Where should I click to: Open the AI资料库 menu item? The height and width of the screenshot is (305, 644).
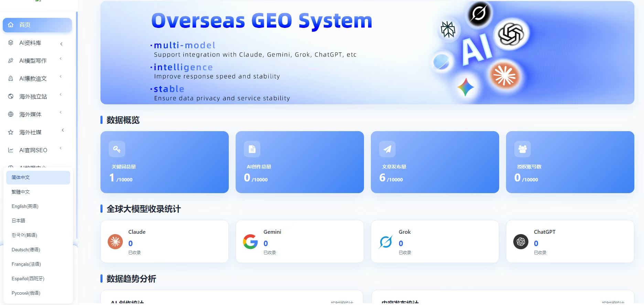pyautogui.click(x=37, y=43)
